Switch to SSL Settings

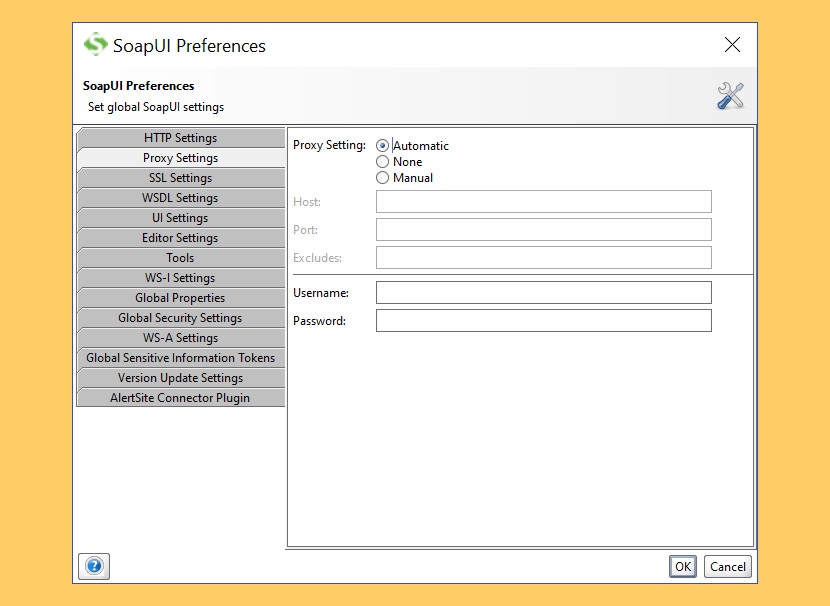(x=180, y=177)
